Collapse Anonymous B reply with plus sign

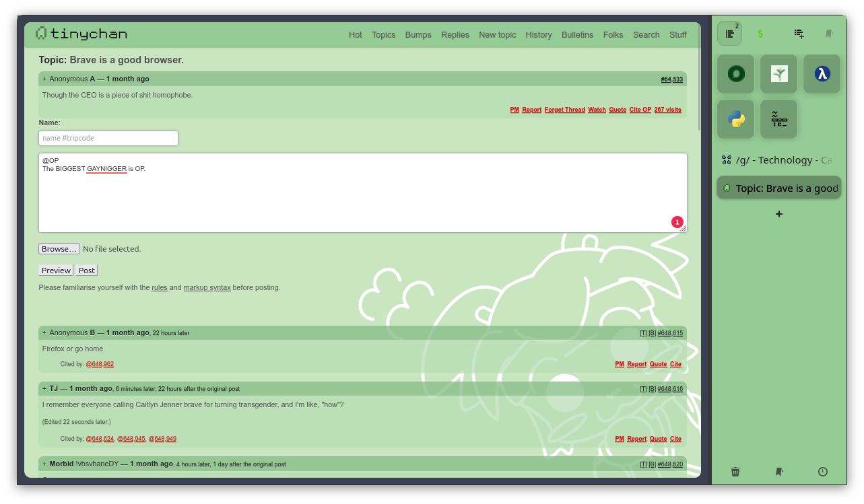pos(44,333)
